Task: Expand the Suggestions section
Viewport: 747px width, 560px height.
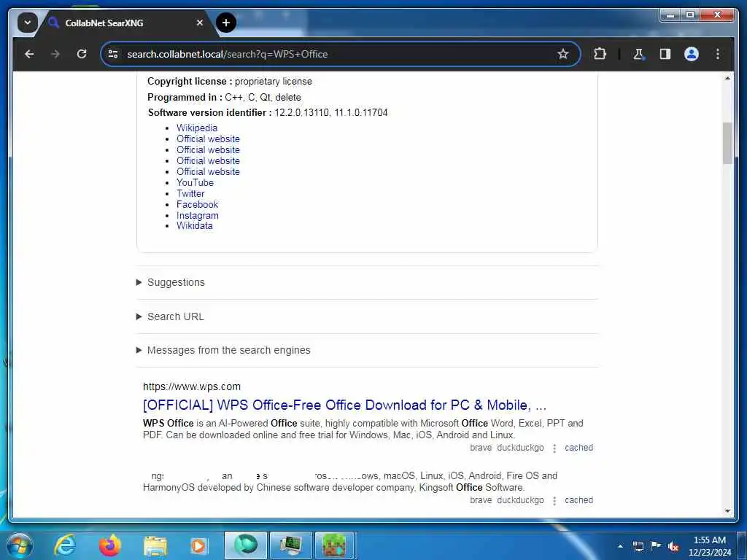Action: pos(367,282)
